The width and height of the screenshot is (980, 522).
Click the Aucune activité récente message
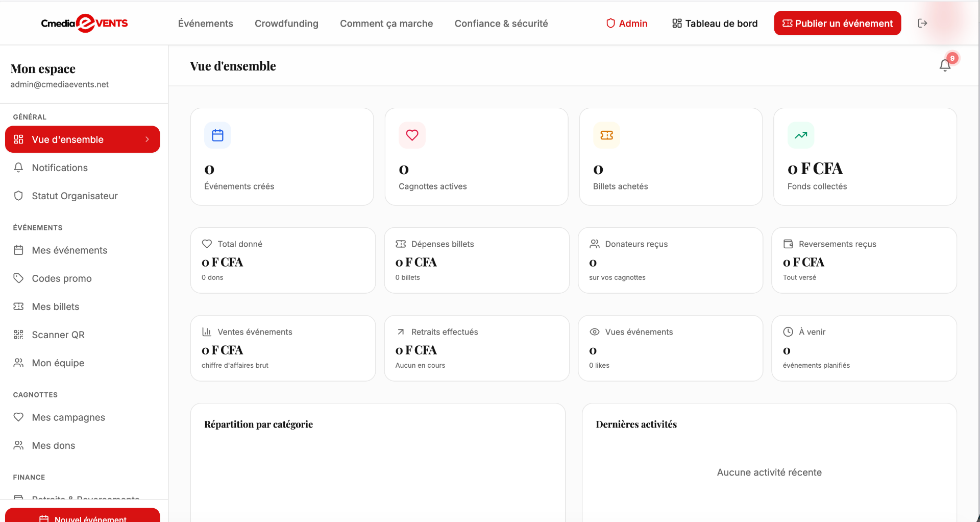[769, 472]
